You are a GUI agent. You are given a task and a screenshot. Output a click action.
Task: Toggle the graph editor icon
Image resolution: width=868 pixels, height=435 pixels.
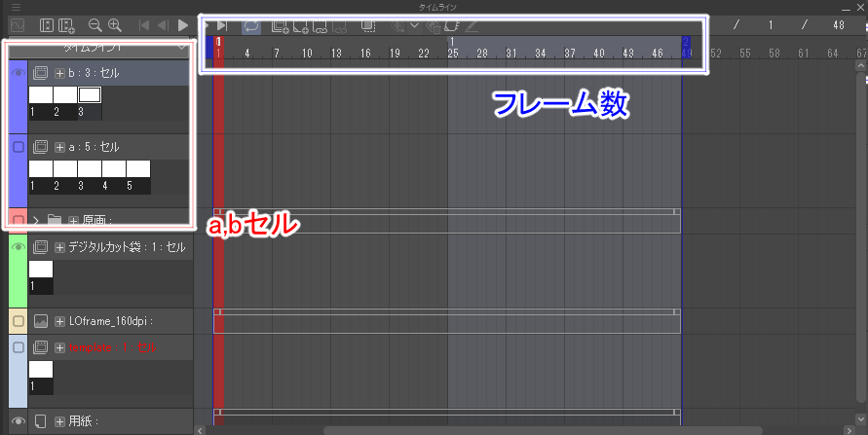click(x=18, y=25)
